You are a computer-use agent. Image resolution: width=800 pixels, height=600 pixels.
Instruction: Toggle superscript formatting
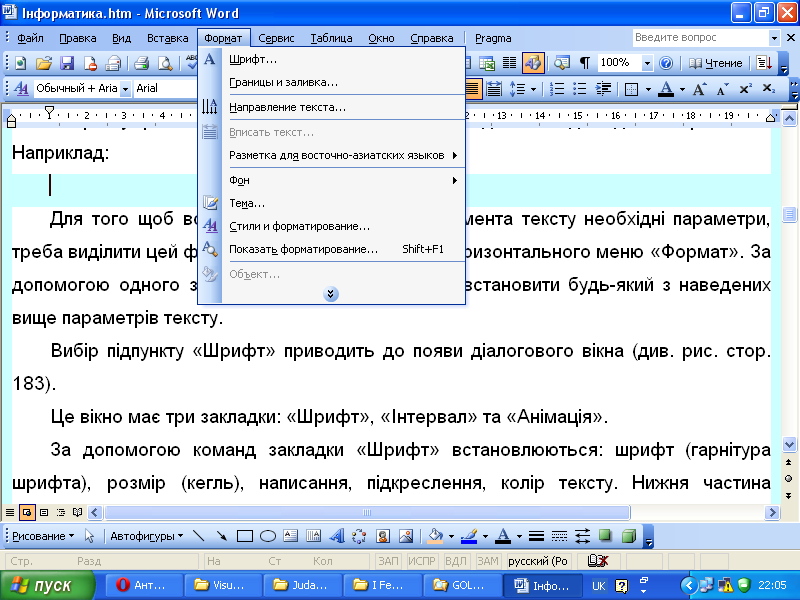[x=745, y=89]
